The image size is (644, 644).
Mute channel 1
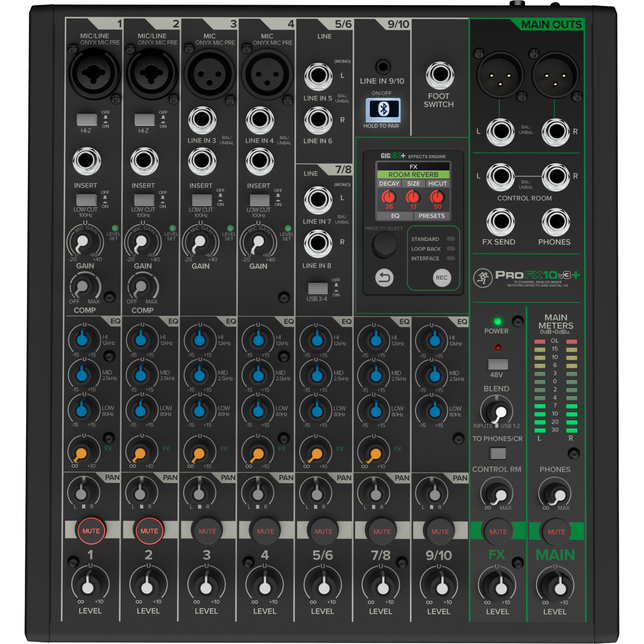click(x=91, y=531)
